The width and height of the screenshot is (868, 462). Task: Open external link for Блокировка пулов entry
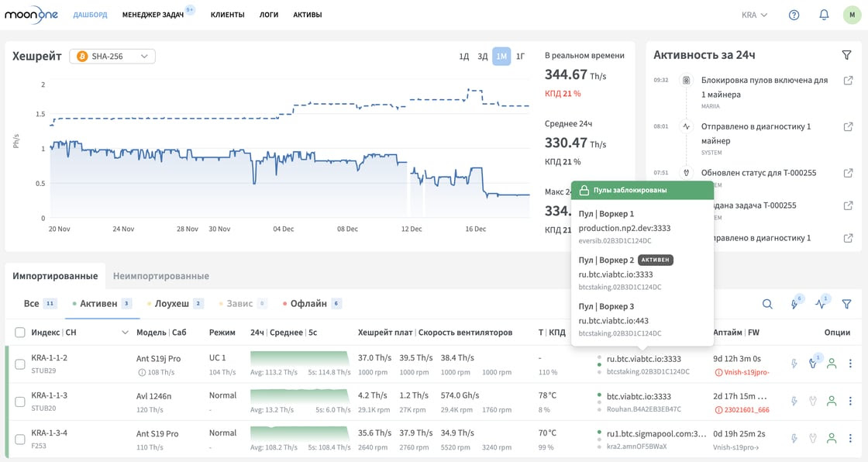click(848, 81)
